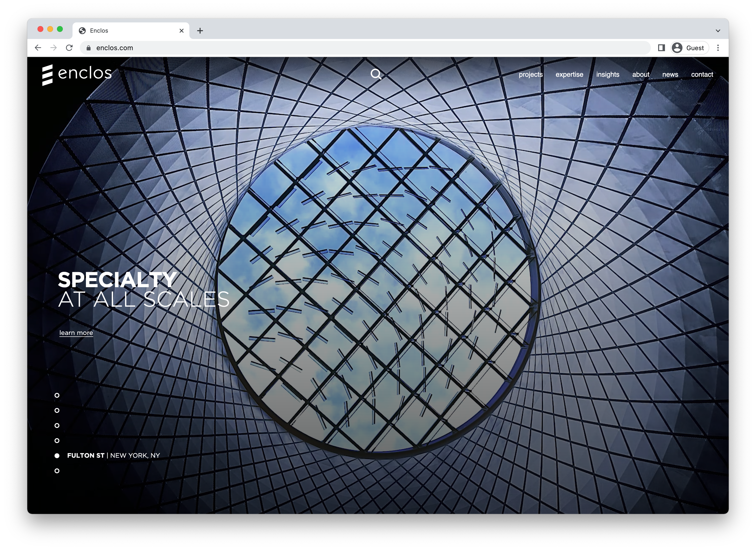Click the first circle dot indicator
The width and height of the screenshot is (756, 550).
click(57, 395)
